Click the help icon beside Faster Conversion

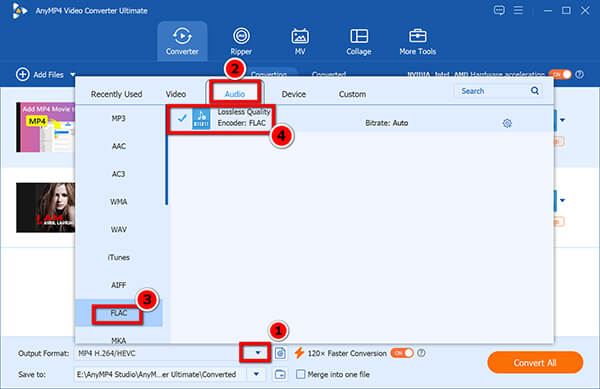(x=421, y=353)
